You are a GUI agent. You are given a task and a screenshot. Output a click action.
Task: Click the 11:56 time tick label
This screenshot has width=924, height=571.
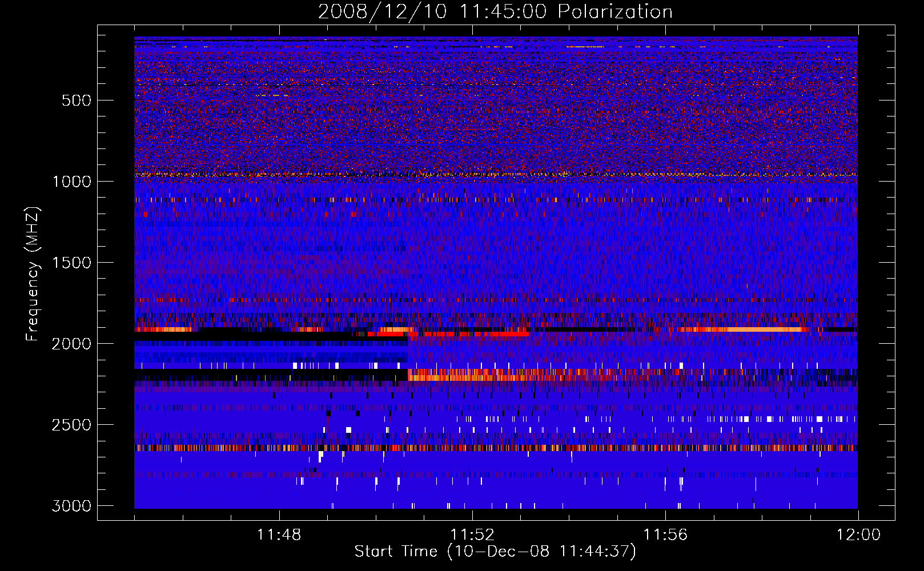point(665,535)
